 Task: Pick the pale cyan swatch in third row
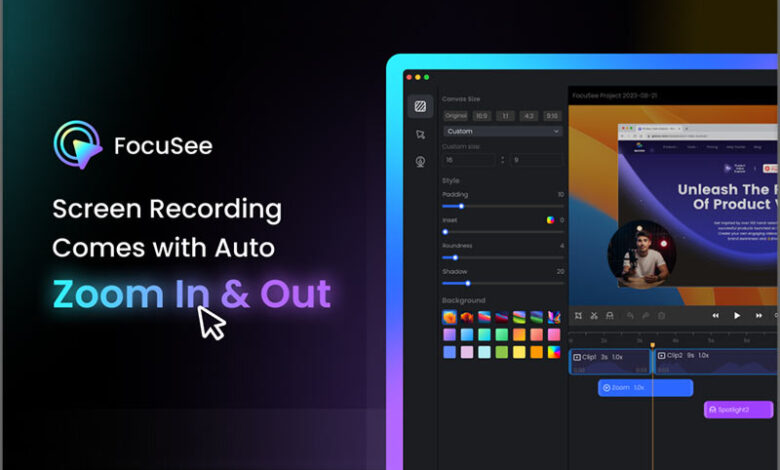coord(484,352)
